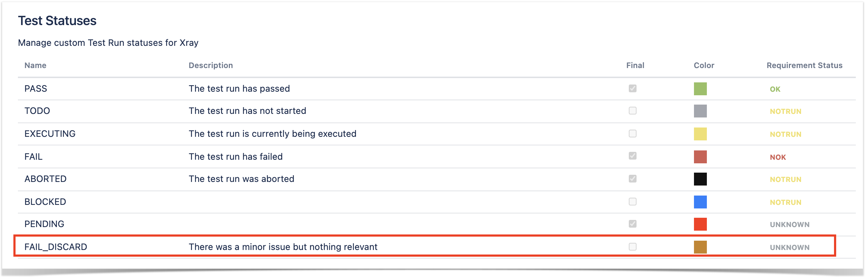Image resolution: width=868 pixels, height=279 pixels.
Task: Click the blue BLOCKED color swatch
Action: [700, 202]
